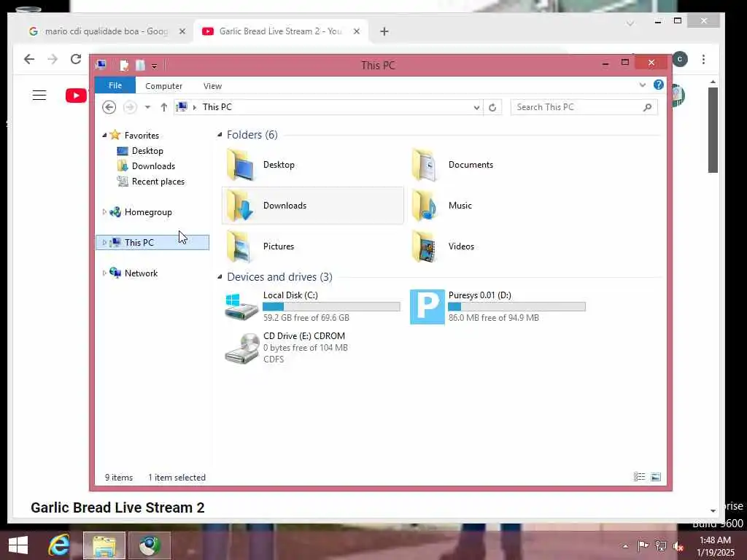Image resolution: width=747 pixels, height=560 pixels.
Task: Expand Homegroup tree node
Action: (x=104, y=212)
